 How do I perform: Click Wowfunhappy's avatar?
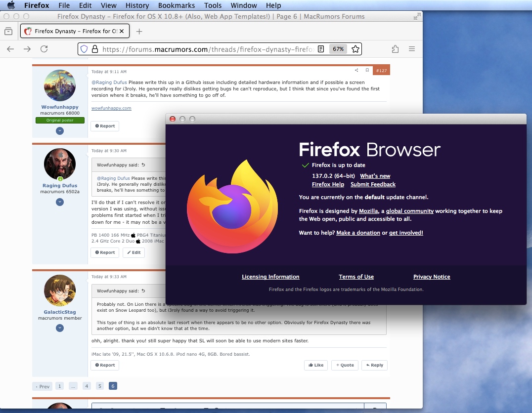coord(60,85)
